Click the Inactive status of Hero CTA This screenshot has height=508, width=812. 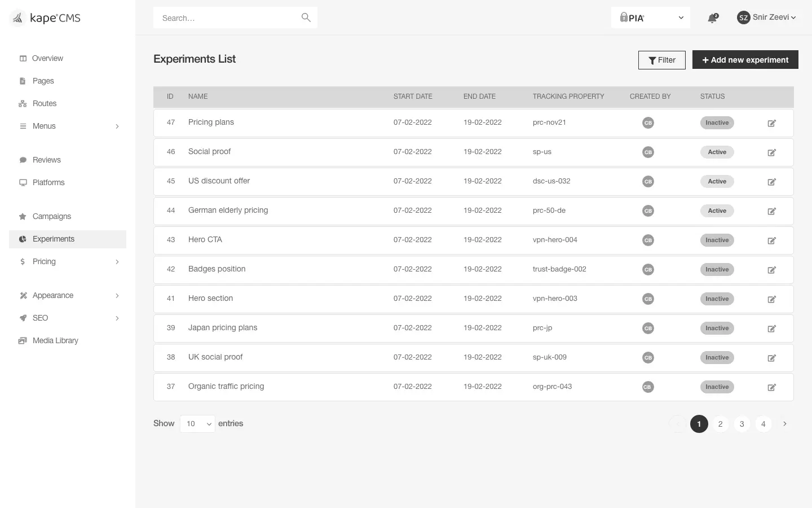click(717, 240)
